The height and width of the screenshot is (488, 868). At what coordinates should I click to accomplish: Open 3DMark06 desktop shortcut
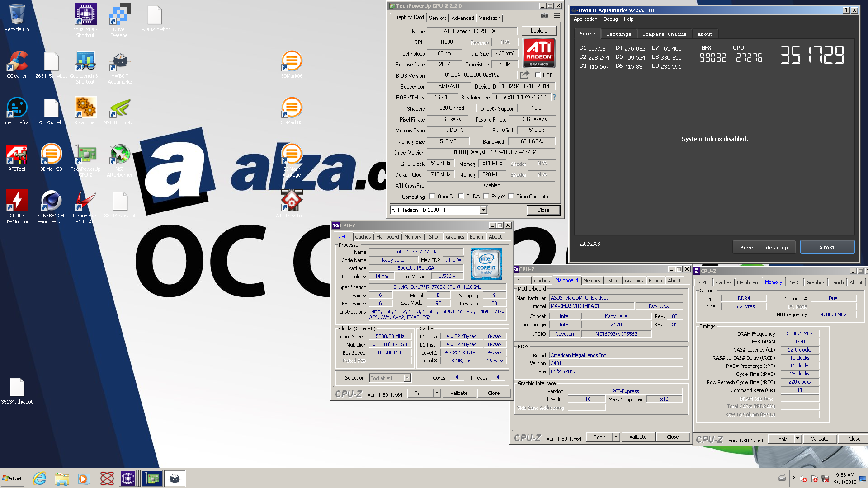tap(292, 65)
